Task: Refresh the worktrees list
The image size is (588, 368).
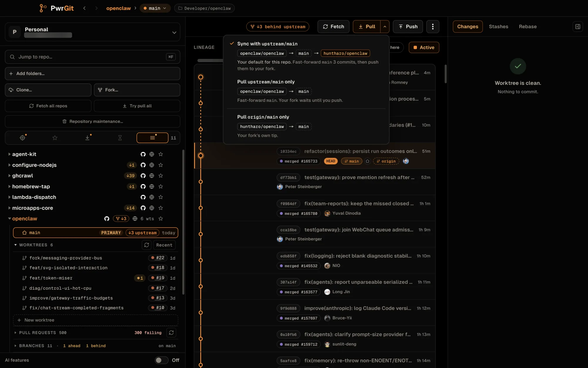Action: point(146,245)
